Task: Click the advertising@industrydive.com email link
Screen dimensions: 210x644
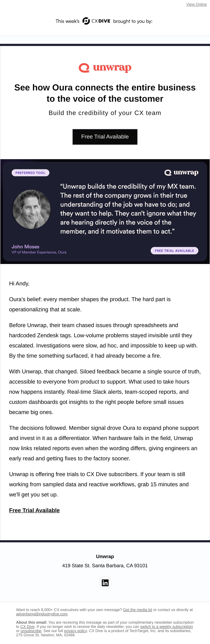Action: click(x=42, y=614)
